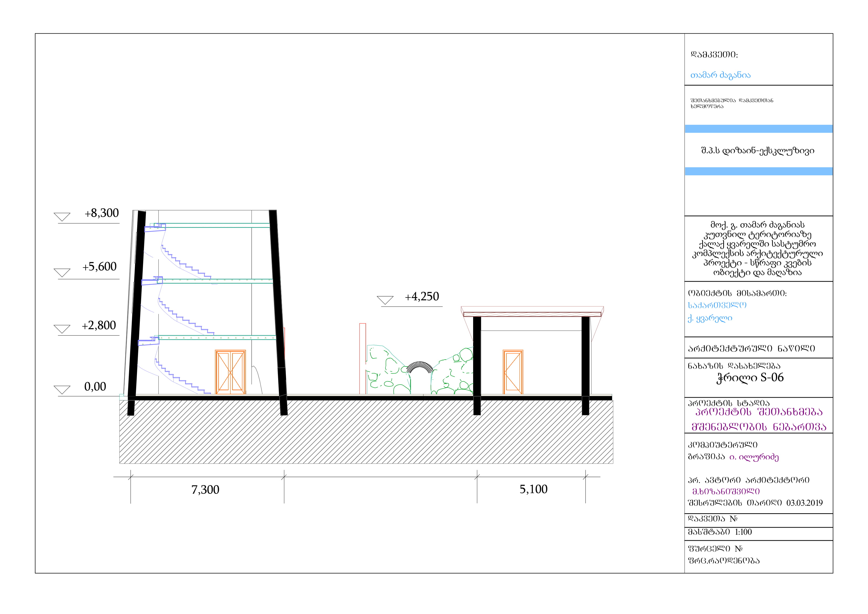Select the orange single door in small pavilion
This screenshot has width=868, height=614.
coord(513,372)
